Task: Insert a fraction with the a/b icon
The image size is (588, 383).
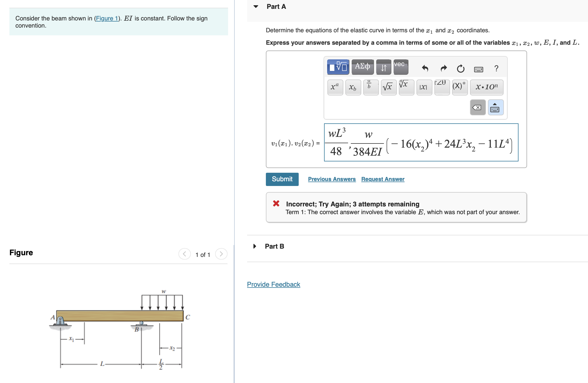Action: [370, 86]
